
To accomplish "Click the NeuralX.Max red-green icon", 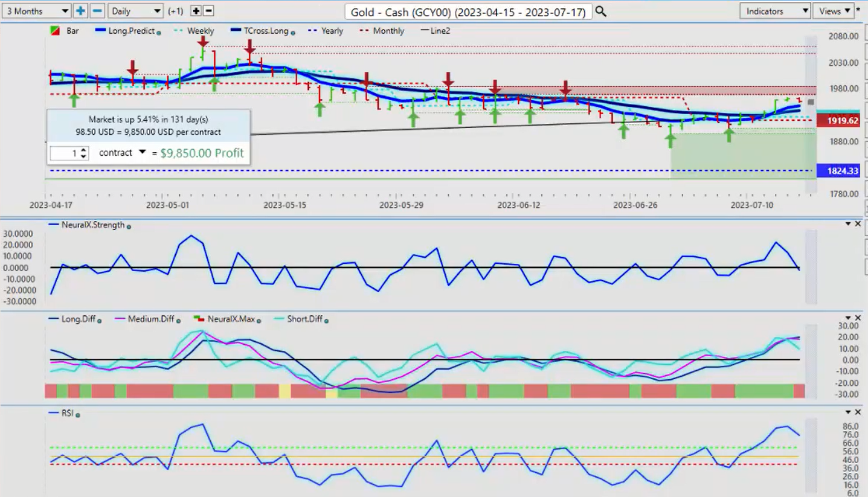I will pyautogui.click(x=198, y=318).
